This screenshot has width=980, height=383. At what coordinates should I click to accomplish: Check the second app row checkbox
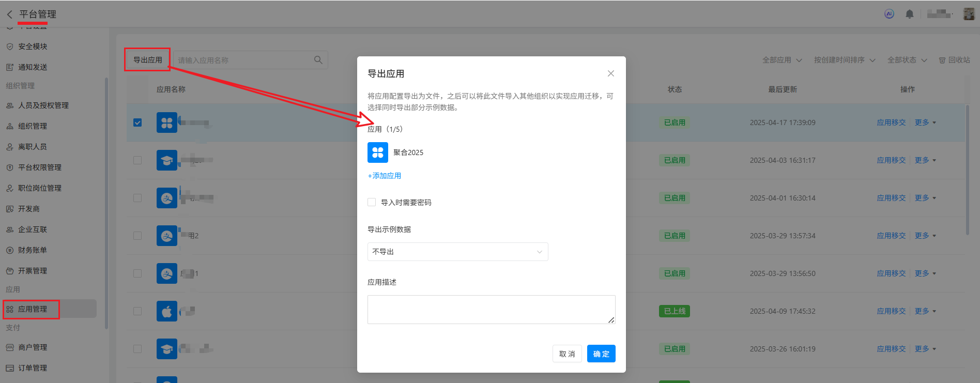pos(137,160)
